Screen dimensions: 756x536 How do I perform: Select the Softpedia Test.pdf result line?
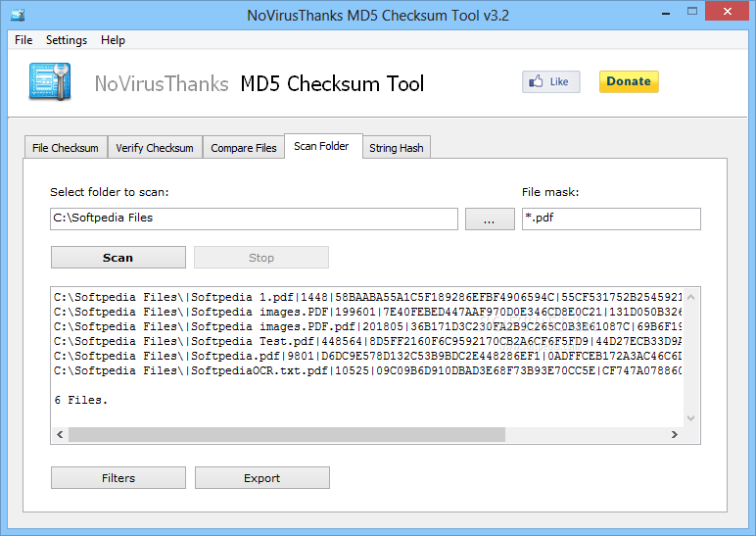point(367,341)
